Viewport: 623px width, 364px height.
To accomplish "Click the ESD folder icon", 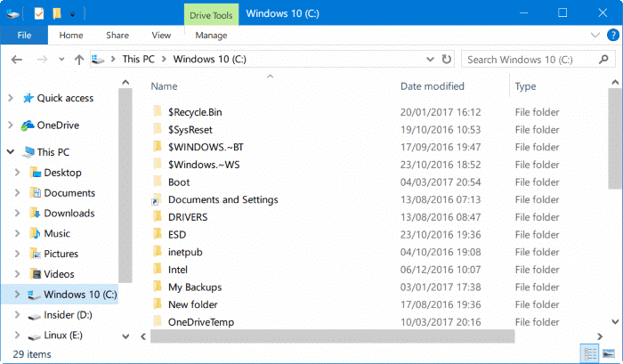I will [x=158, y=234].
